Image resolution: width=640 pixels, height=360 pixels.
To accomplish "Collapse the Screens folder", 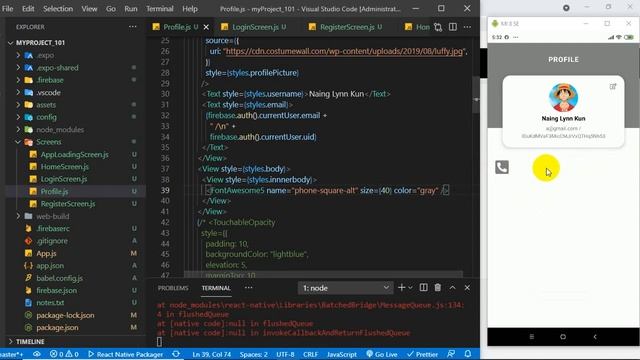I will 18,142.
